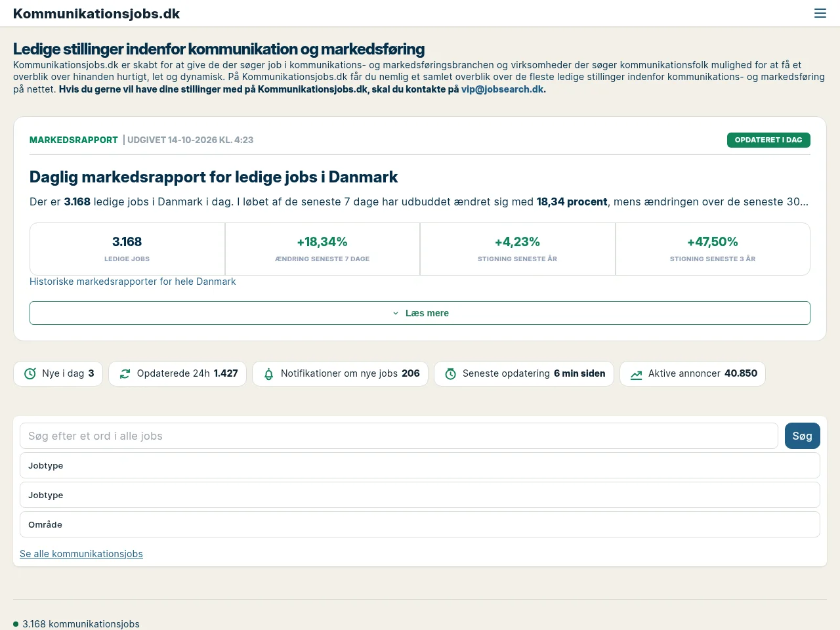Click the clock icon beside Nye i dag
Viewport: 840px width, 630px height.
[x=30, y=373]
